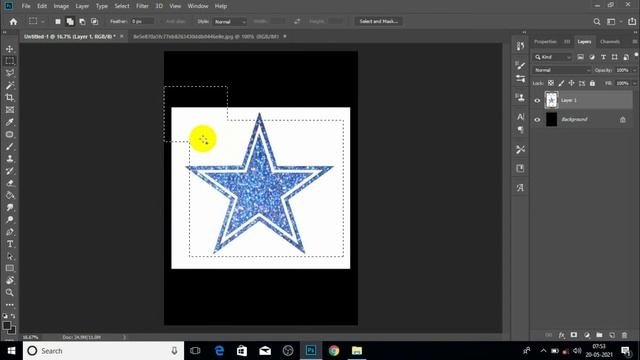
Task: Select the Magic Wand tool
Action: [10, 85]
